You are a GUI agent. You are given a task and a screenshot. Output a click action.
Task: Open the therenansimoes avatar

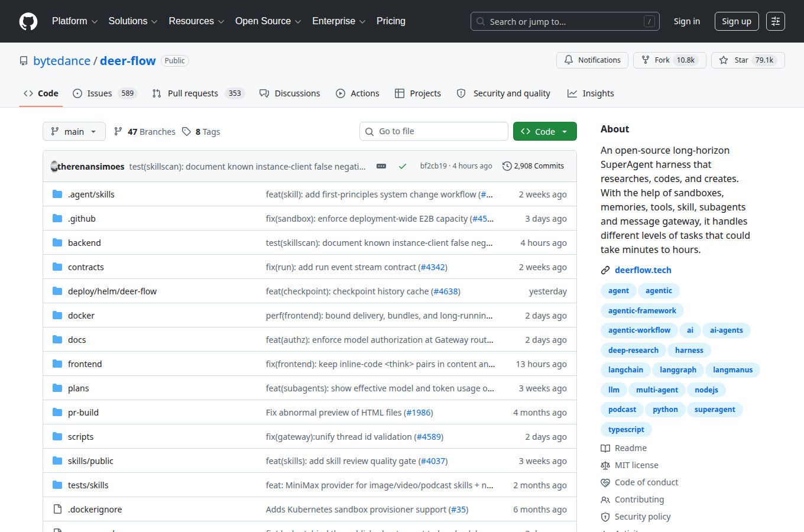click(54, 166)
